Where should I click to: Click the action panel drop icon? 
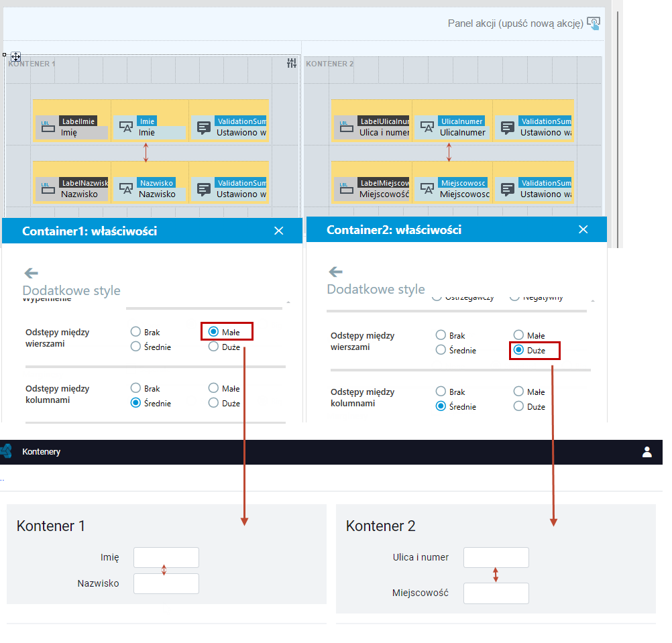click(x=593, y=23)
